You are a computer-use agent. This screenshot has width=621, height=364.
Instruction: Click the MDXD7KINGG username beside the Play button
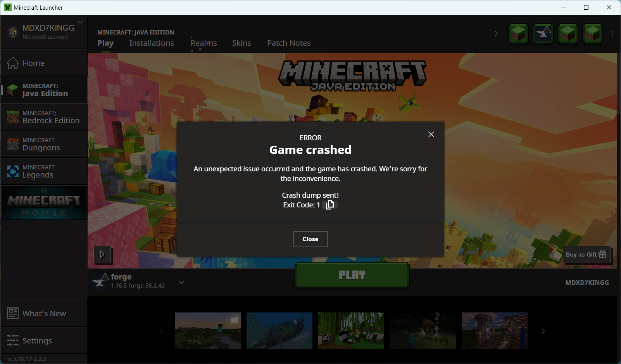pos(587,283)
